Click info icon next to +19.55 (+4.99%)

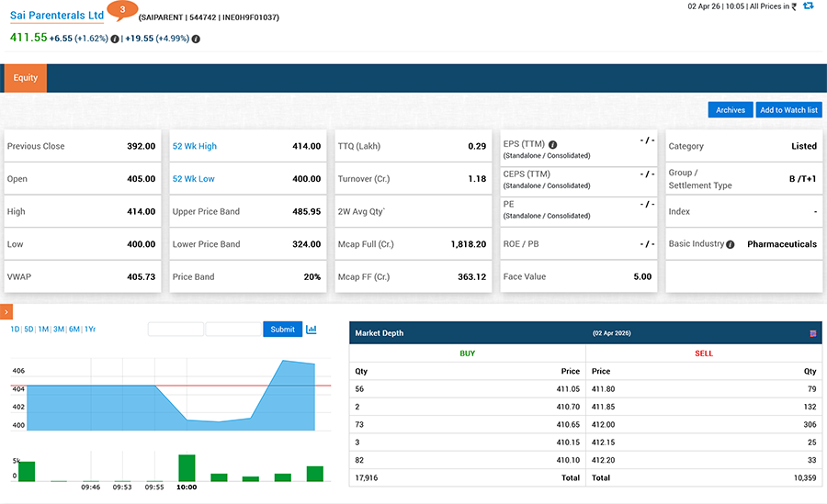pyautogui.click(x=196, y=39)
